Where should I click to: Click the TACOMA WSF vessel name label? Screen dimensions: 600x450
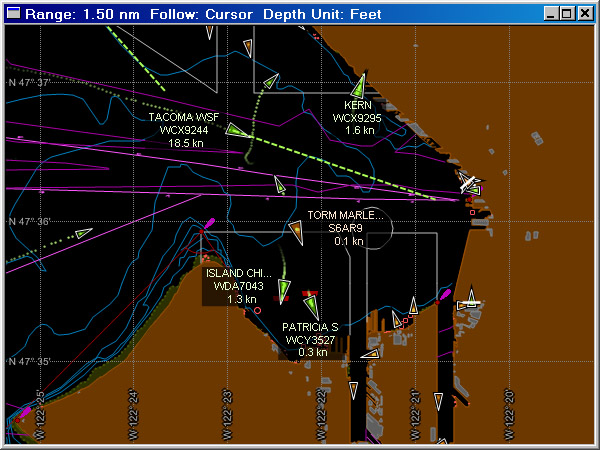(184, 117)
